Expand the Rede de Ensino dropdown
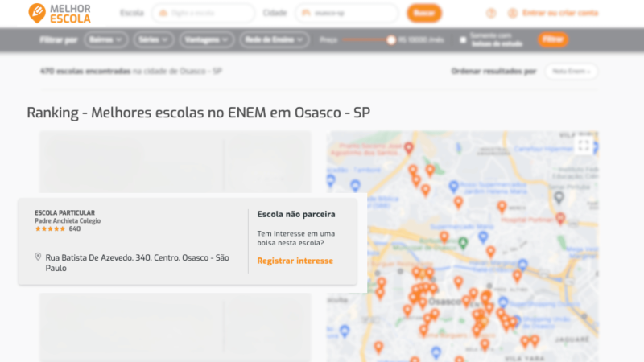 (274, 39)
